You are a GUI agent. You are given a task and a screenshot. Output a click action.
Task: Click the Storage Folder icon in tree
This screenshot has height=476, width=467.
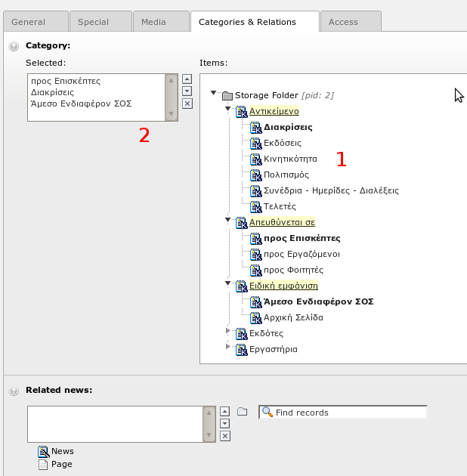(227, 96)
